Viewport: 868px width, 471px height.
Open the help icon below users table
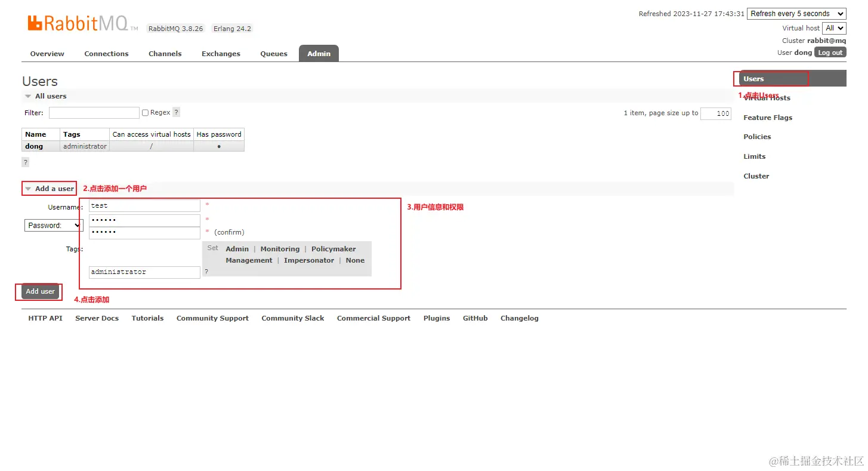tap(25, 162)
